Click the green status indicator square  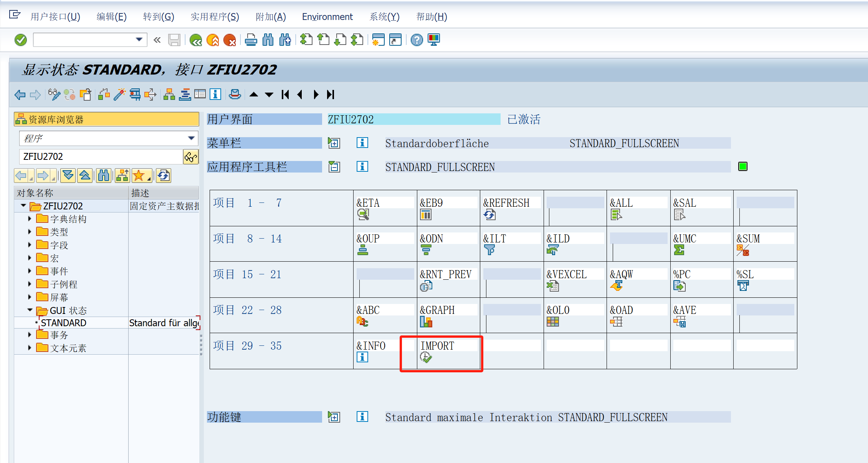click(x=743, y=166)
